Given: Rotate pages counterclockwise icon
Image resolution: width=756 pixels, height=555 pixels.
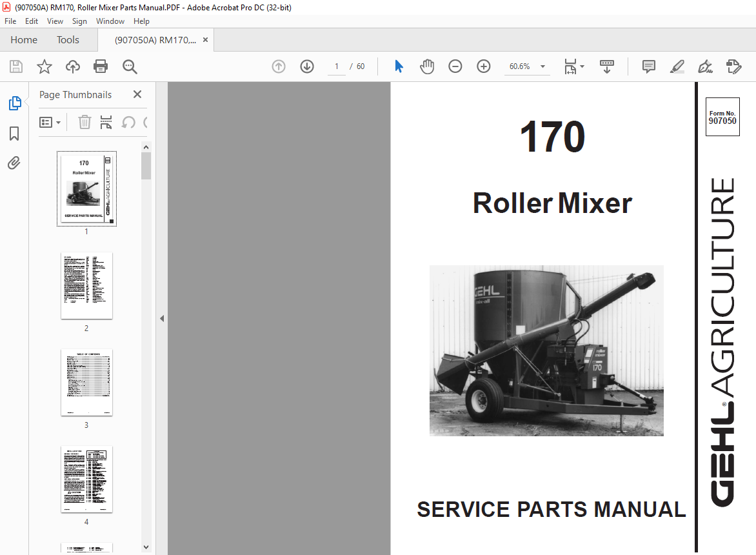Looking at the screenshot, I should coord(128,123).
